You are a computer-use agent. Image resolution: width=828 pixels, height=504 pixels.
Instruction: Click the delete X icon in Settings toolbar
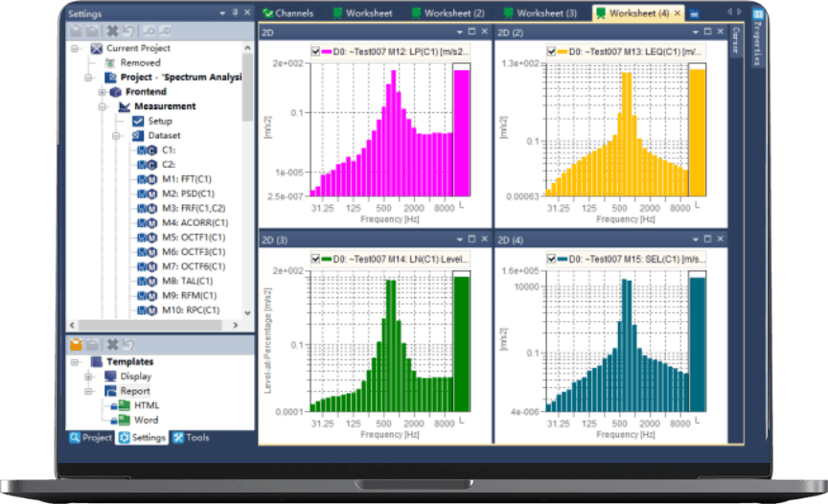(112, 31)
